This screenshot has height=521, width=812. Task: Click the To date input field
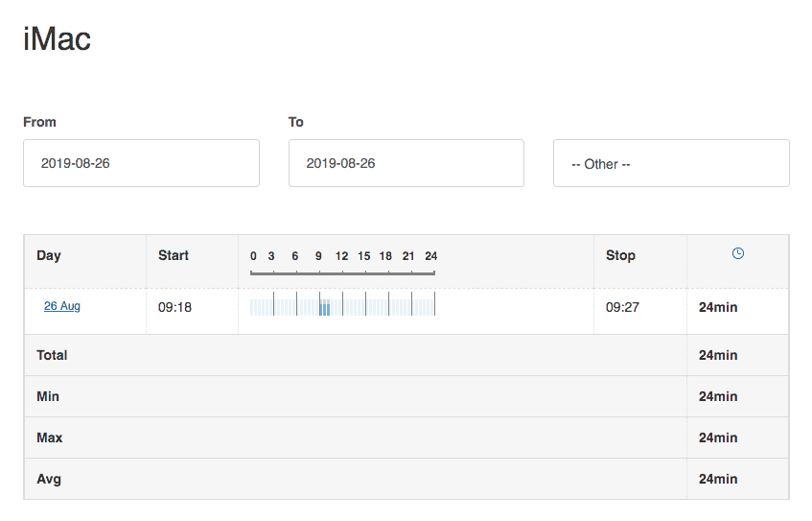tap(406, 163)
